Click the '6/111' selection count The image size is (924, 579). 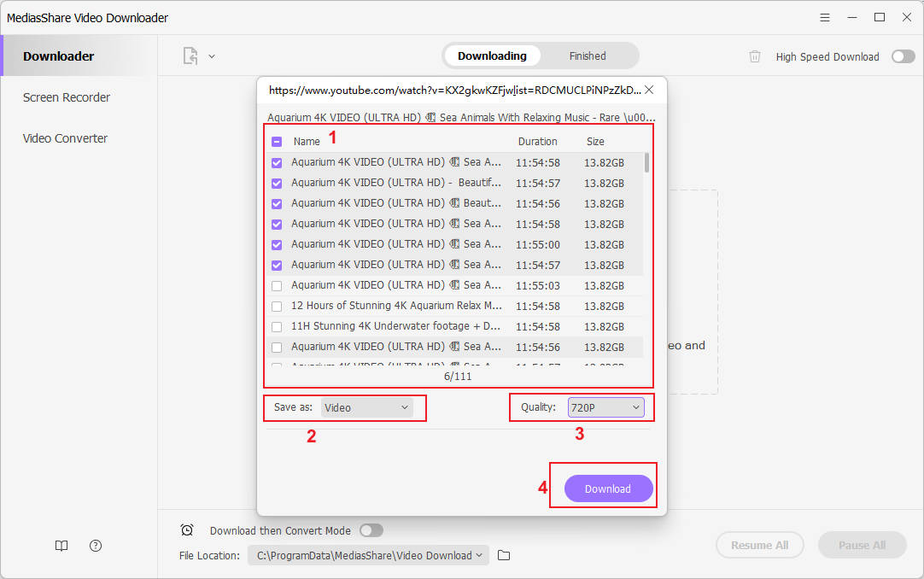coord(458,377)
